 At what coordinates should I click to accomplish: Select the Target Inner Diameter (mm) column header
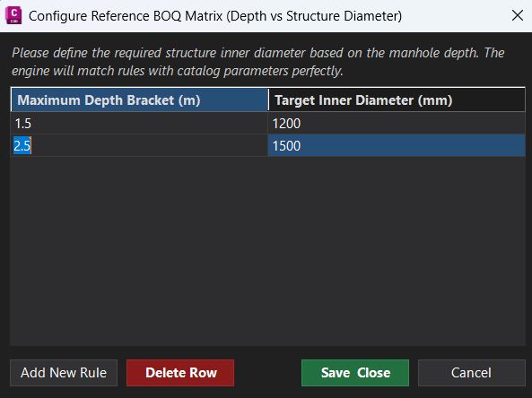[397, 100]
